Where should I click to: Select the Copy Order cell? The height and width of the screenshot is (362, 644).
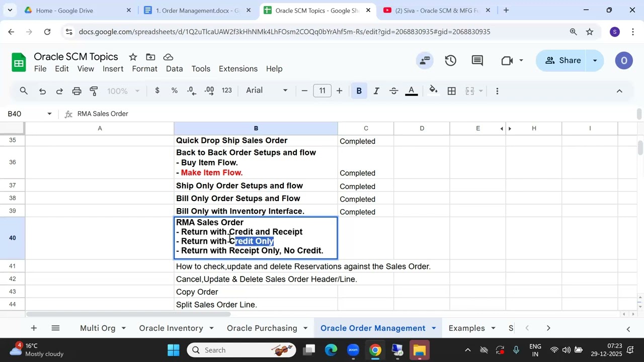pos(256,292)
